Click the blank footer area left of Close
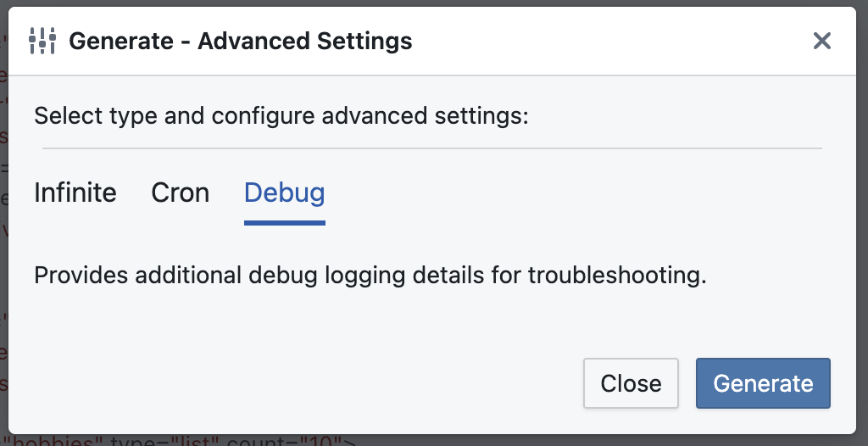The image size is (868, 446). (299, 383)
